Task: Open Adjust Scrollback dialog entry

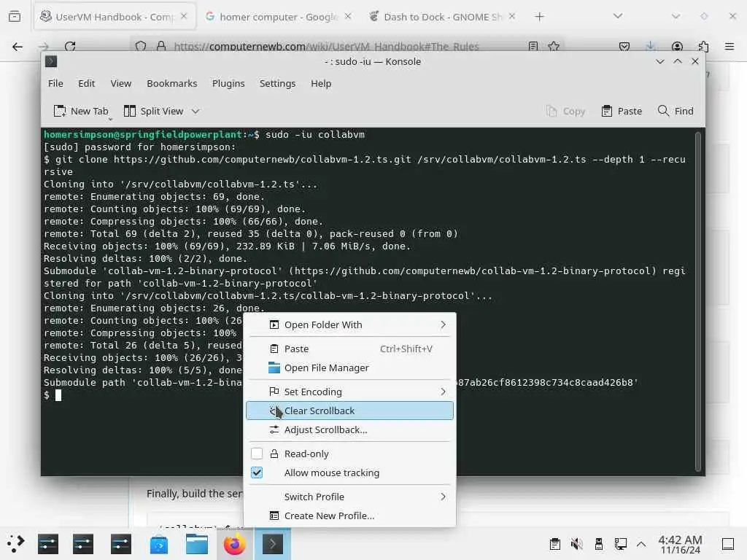Action: [x=349, y=429]
